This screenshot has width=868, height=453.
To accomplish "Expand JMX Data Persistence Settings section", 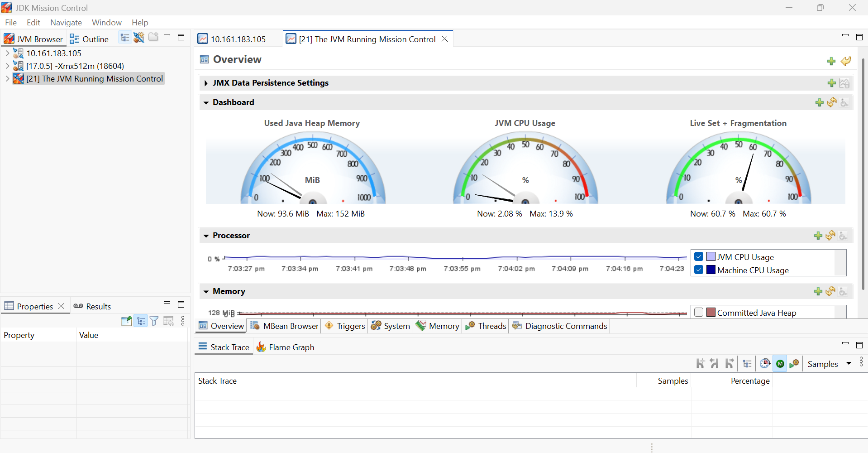I will [206, 83].
